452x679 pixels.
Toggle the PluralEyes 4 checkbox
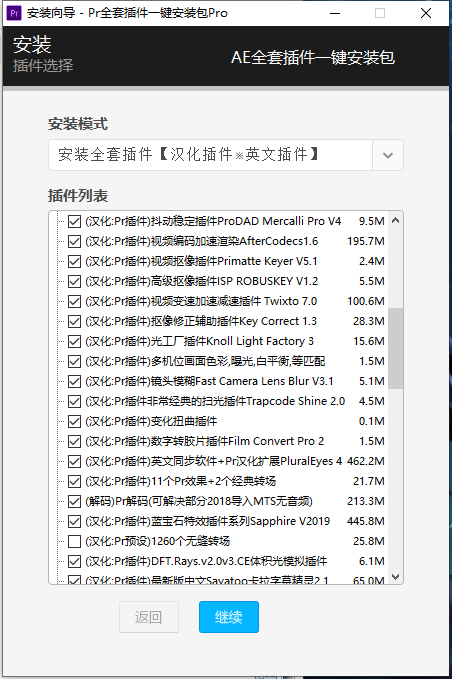click(x=74, y=461)
